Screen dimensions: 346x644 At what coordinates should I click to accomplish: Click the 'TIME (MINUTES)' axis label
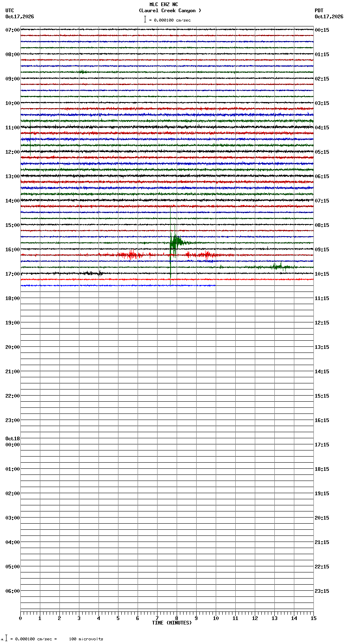point(172,623)
